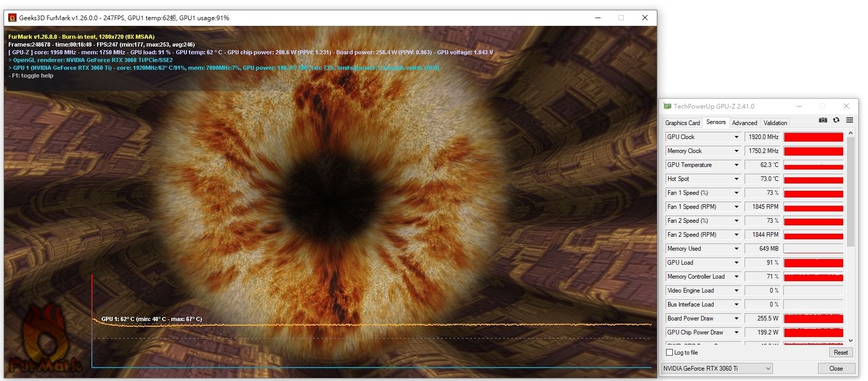
Task: Switch to the Advanced tab
Action: [x=745, y=123]
